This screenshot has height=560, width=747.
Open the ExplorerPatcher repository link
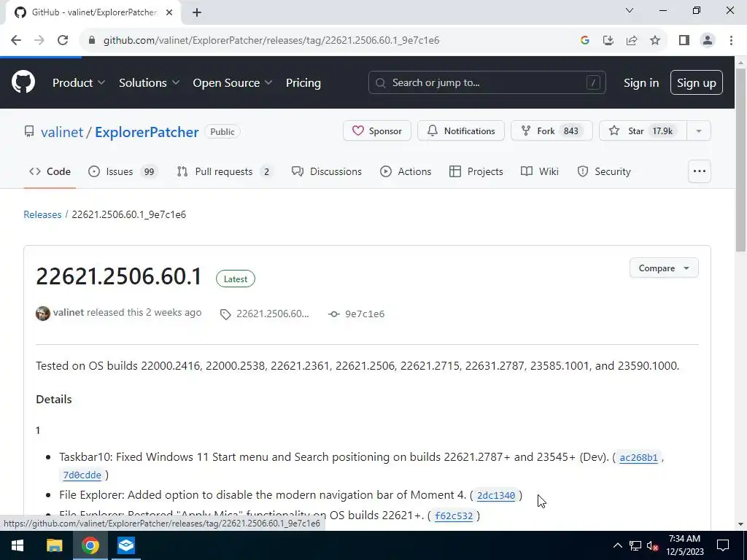tap(147, 132)
